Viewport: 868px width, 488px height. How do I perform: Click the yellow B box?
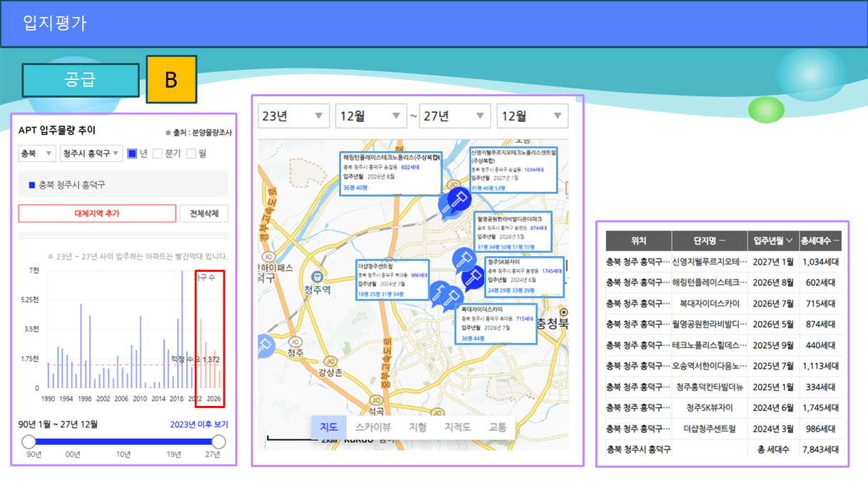click(x=171, y=80)
